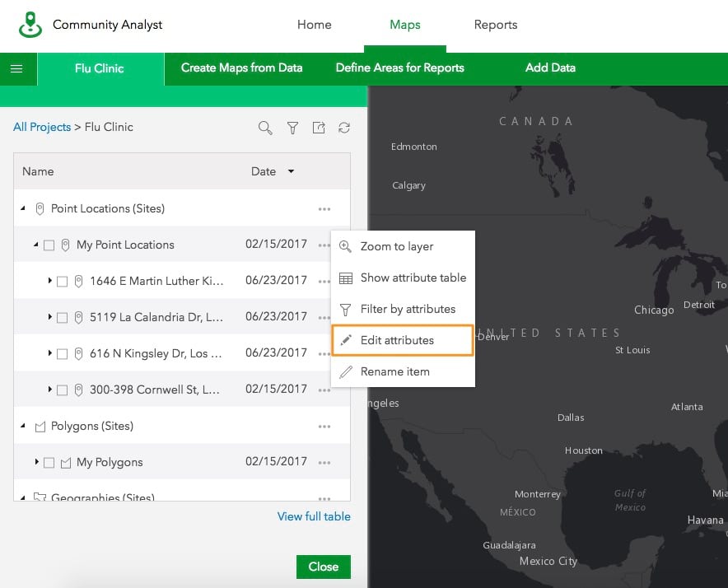The height and width of the screenshot is (588, 728).
Task: Collapse the Polygons (Sites) group
Action: click(x=23, y=426)
